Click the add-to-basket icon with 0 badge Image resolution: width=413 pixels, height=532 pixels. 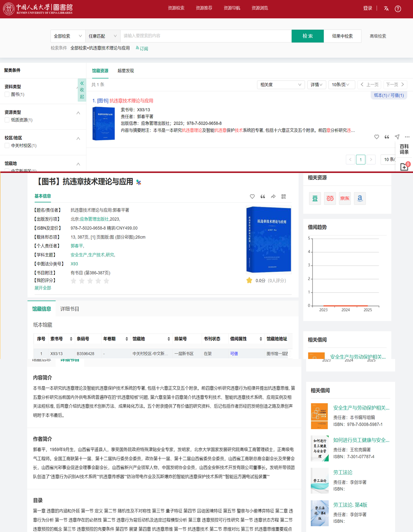point(405,167)
